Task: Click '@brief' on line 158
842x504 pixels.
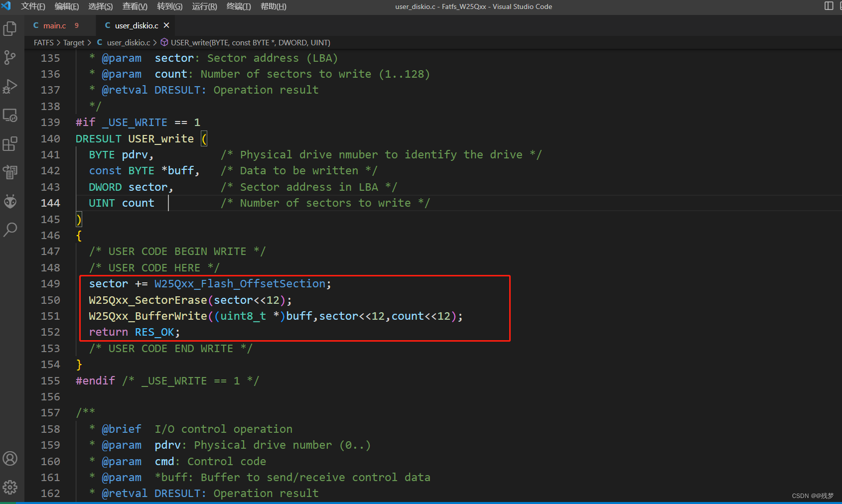Action: pos(122,429)
